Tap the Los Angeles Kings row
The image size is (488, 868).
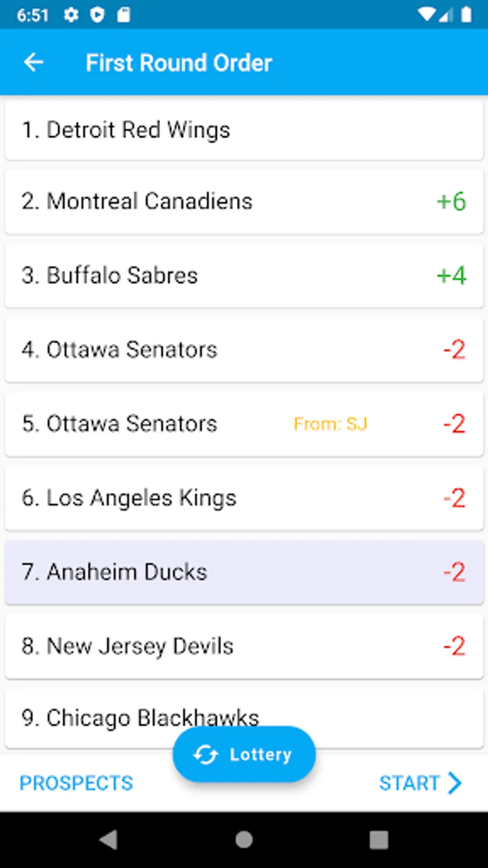click(x=244, y=498)
